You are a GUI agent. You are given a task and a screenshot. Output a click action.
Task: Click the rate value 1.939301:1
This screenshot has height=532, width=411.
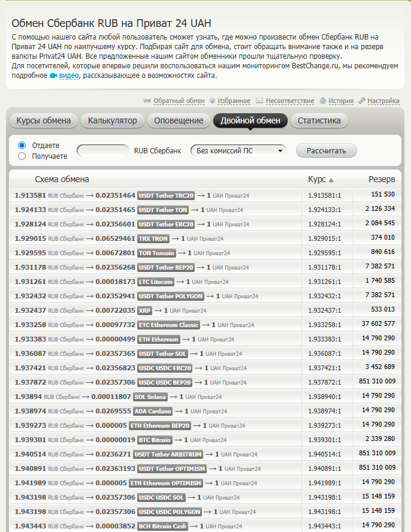(x=325, y=440)
